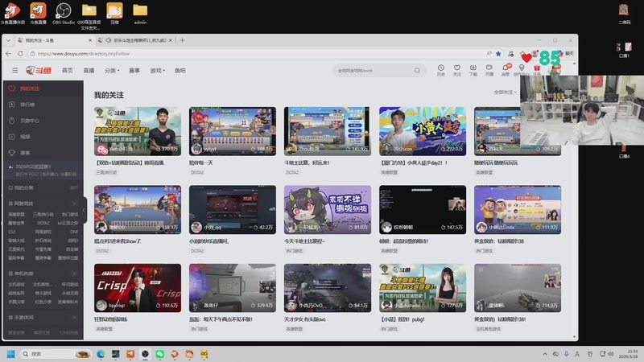The height and width of the screenshot is (362, 644).
Task: Expand the 分类 dropdown in the top nav
Action: coord(112,71)
